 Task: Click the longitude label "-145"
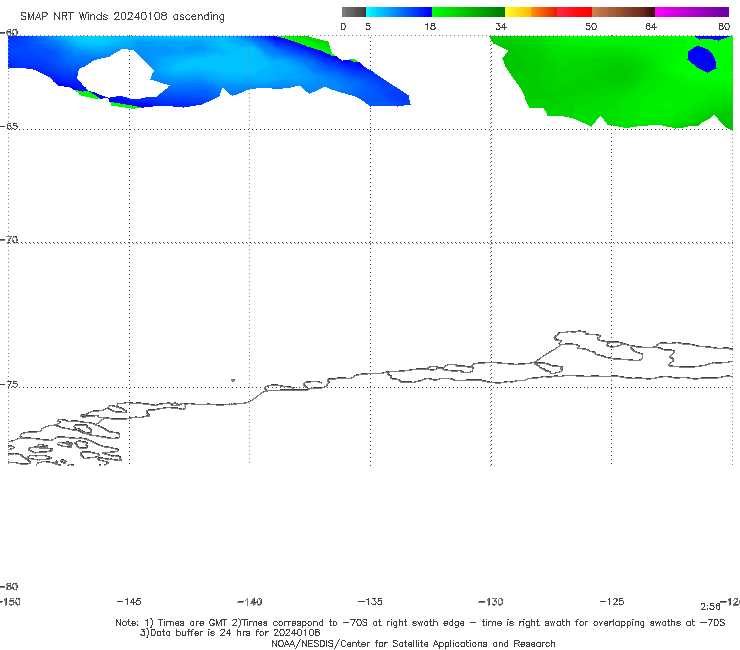129,601
